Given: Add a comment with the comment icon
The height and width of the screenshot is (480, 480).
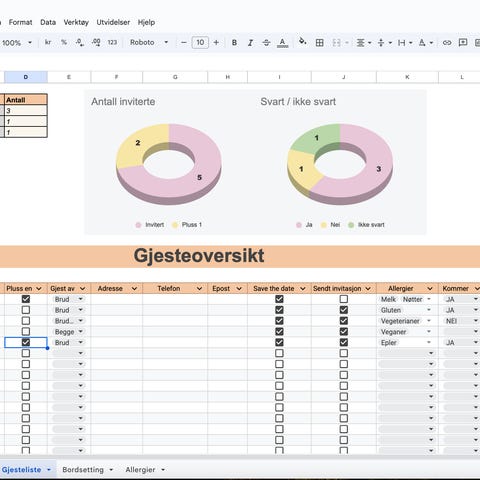Looking at the screenshot, I should pos(463,43).
